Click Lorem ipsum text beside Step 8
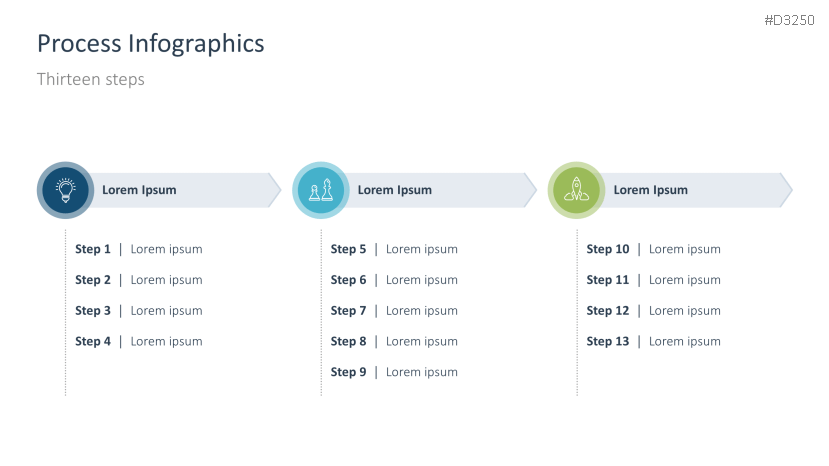 [x=422, y=341]
